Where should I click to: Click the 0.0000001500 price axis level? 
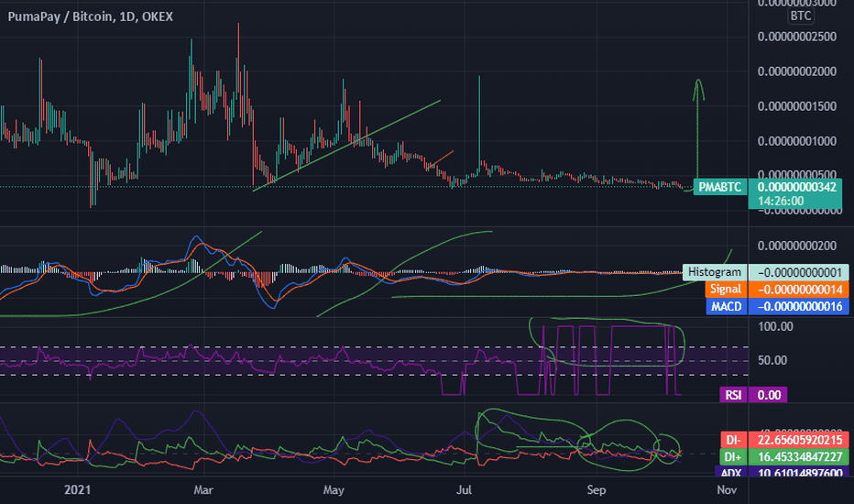click(797, 106)
